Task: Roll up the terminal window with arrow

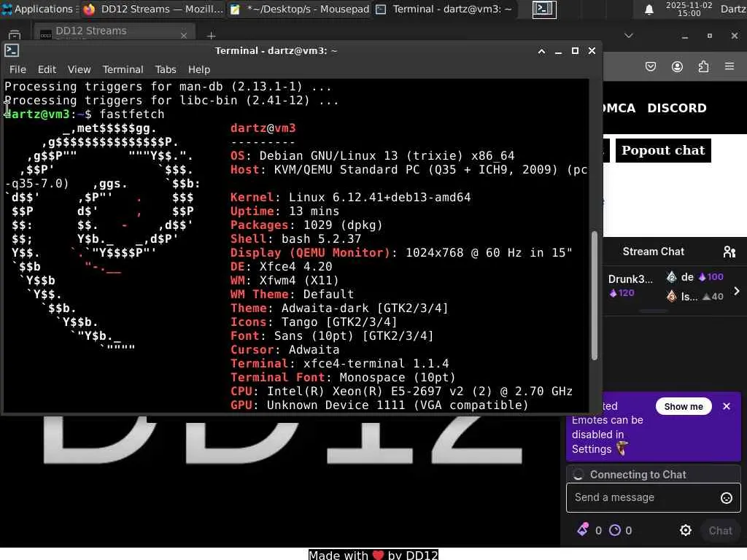Action: (x=542, y=51)
